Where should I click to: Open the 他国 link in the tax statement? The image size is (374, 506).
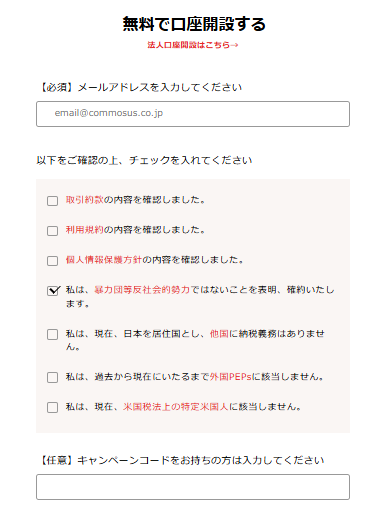point(219,334)
